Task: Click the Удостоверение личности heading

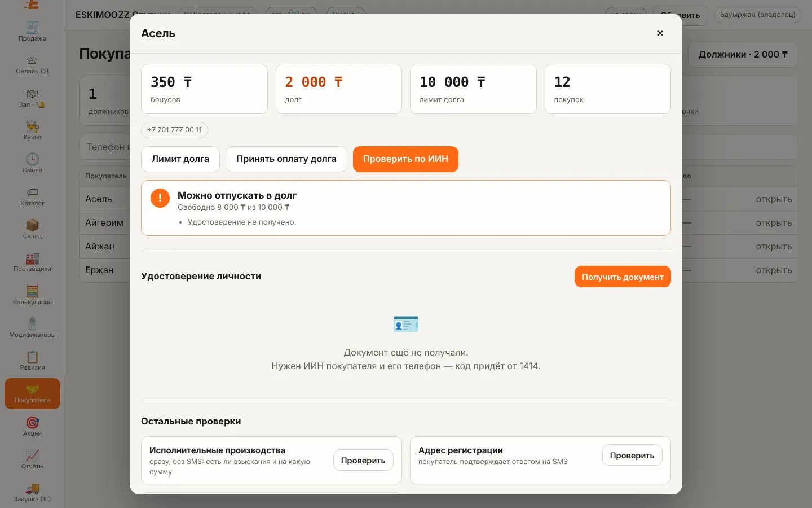Action: pos(201,276)
